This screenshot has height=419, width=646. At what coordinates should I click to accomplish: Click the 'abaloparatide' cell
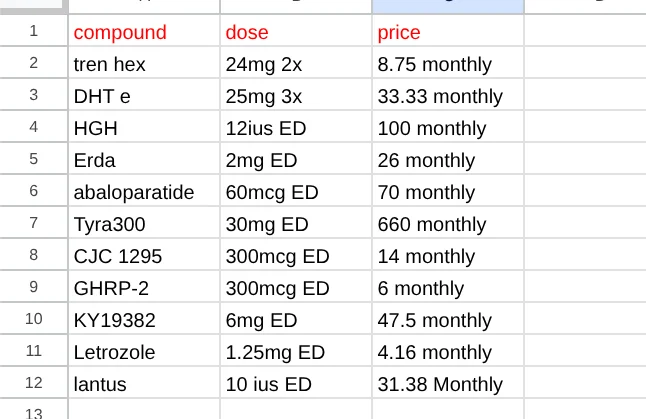tap(144, 190)
